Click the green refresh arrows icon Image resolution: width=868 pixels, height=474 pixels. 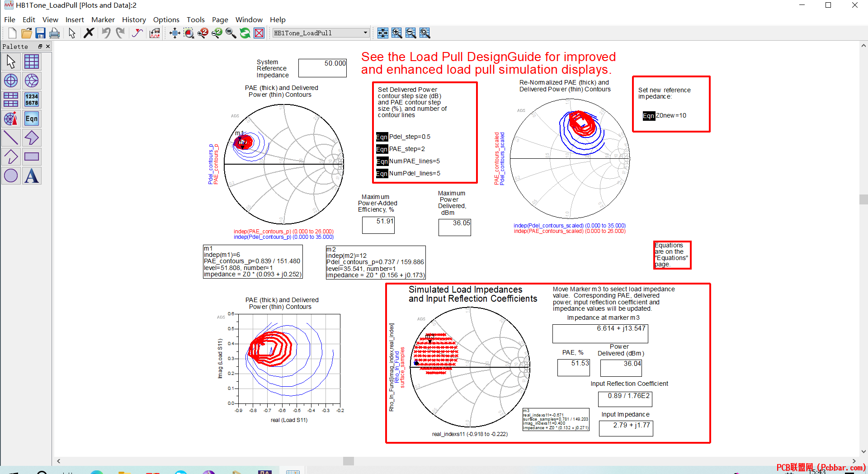click(245, 33)
